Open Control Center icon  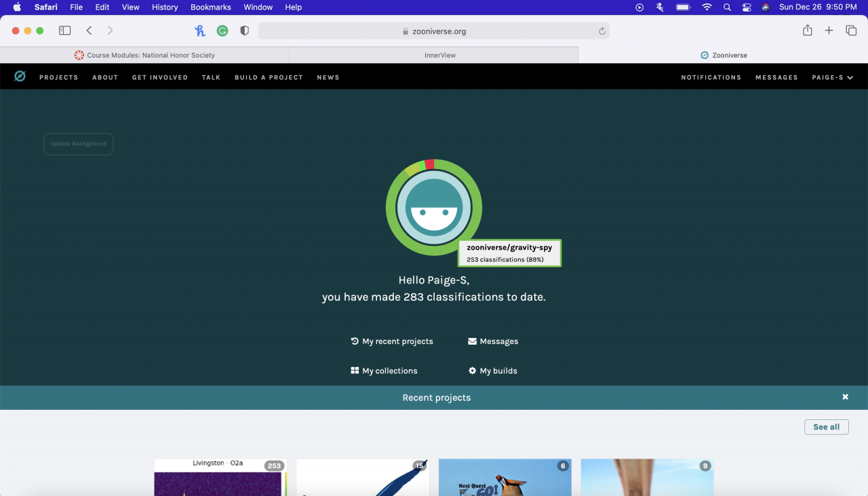pos(747,7)
